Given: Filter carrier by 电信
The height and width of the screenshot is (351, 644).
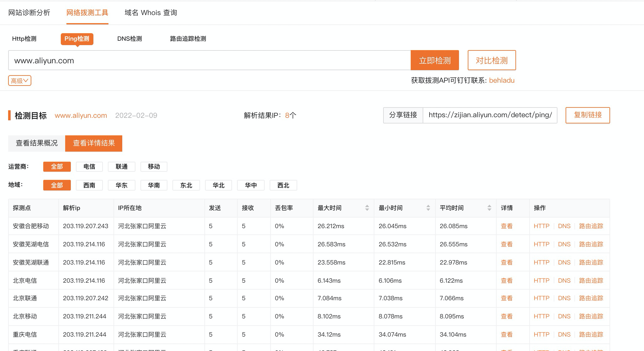Looking at the screenshot, I should (89, 166).
